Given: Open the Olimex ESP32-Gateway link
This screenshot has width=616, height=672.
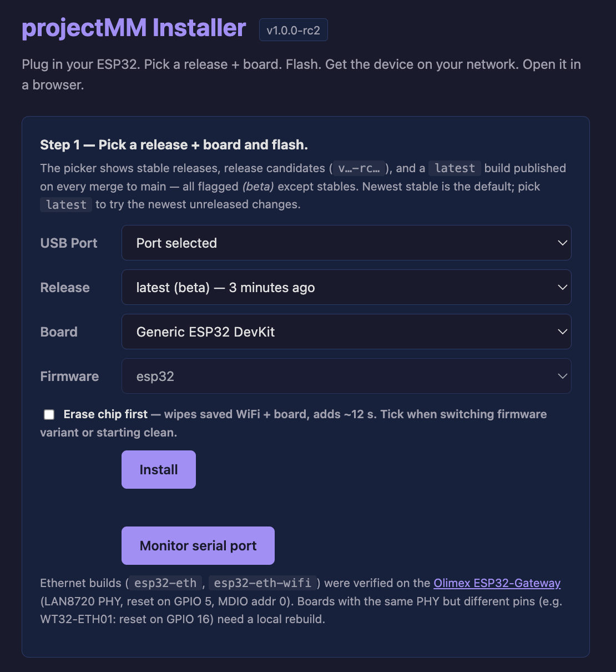Looking at the screenshot, I should click(x=497, y=583).
